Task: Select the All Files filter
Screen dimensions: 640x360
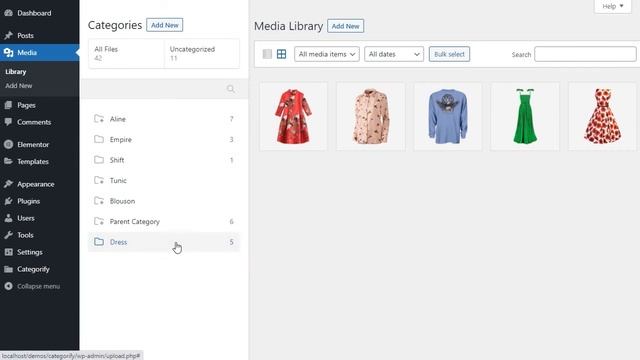Action: pos(126,53)
